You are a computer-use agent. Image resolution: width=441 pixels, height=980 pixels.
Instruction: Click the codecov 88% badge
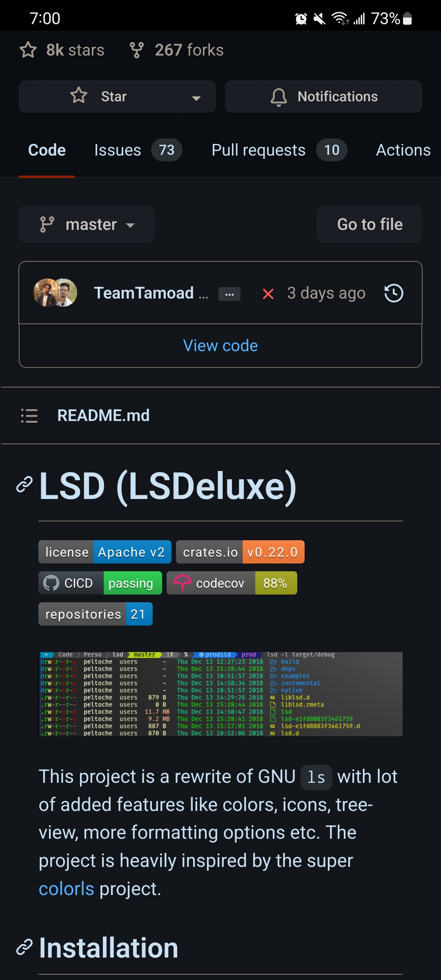(x=232, y=583)
